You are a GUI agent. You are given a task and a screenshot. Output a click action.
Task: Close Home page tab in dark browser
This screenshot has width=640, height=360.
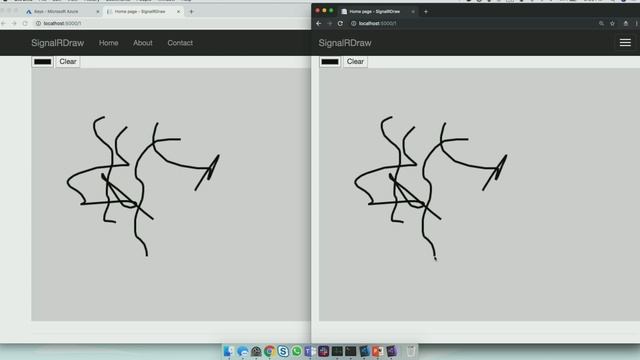(413, 12)
